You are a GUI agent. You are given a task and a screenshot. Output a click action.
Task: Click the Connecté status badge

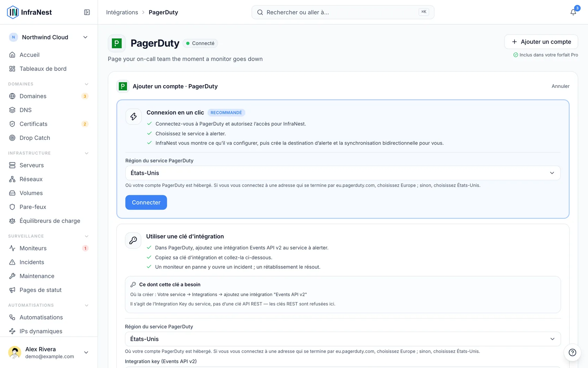[200, 43]
